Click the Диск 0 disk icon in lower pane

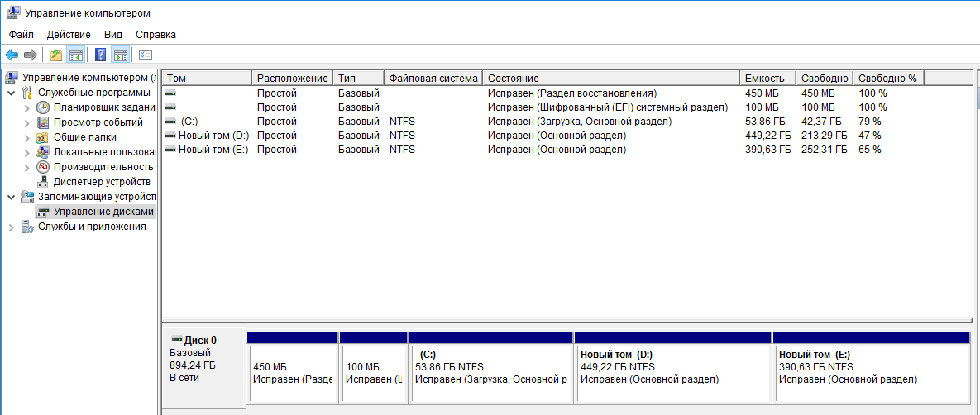pyautogui.click(x=176, y=340)
